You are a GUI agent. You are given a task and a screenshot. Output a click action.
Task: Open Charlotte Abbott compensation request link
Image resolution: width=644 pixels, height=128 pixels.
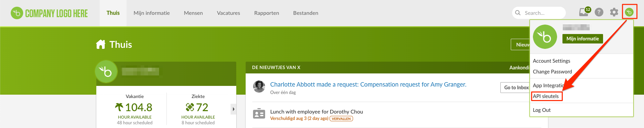pyautogui.click(x=368, y=85)
